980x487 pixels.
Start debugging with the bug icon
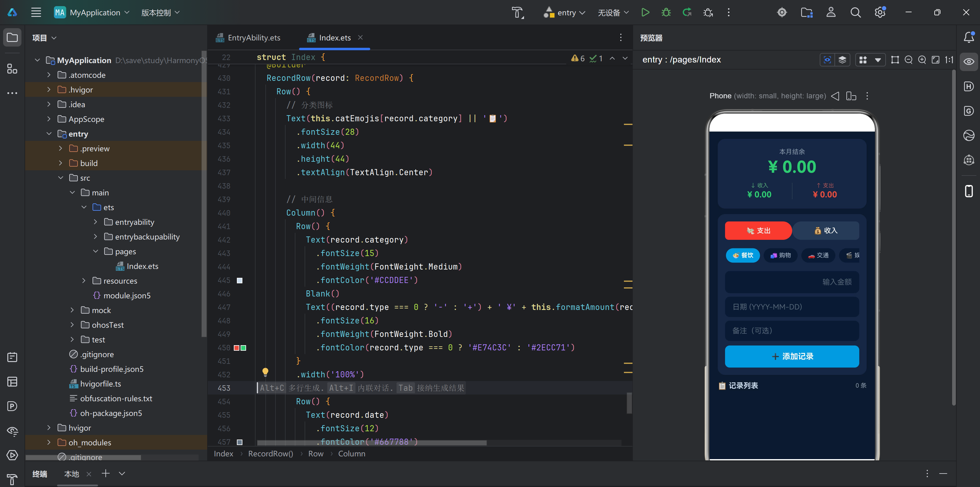tap(666, 13)
